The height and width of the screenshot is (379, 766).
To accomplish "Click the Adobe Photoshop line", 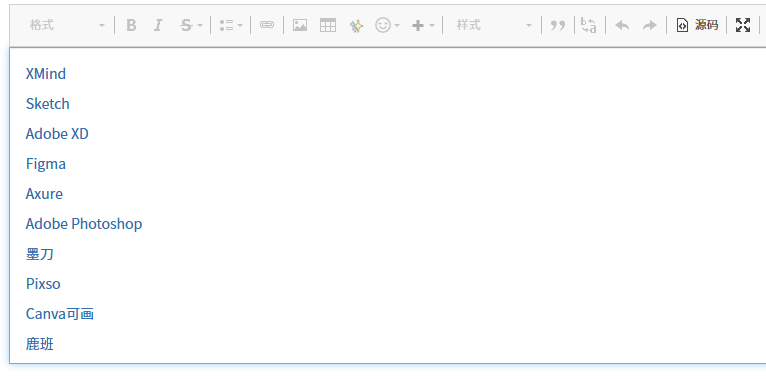I will 84,224.
